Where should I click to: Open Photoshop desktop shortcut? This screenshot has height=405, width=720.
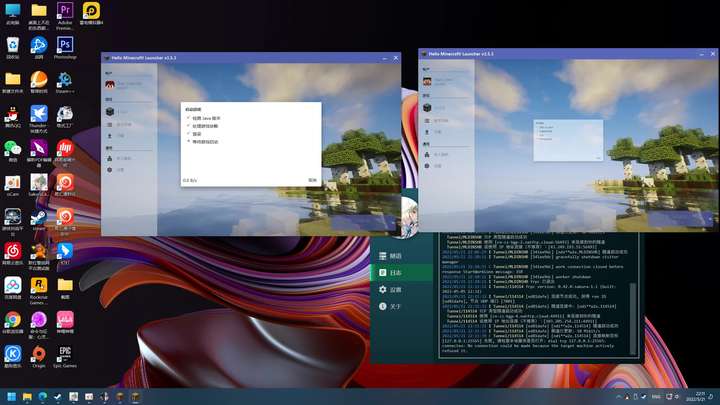[65, 48]
